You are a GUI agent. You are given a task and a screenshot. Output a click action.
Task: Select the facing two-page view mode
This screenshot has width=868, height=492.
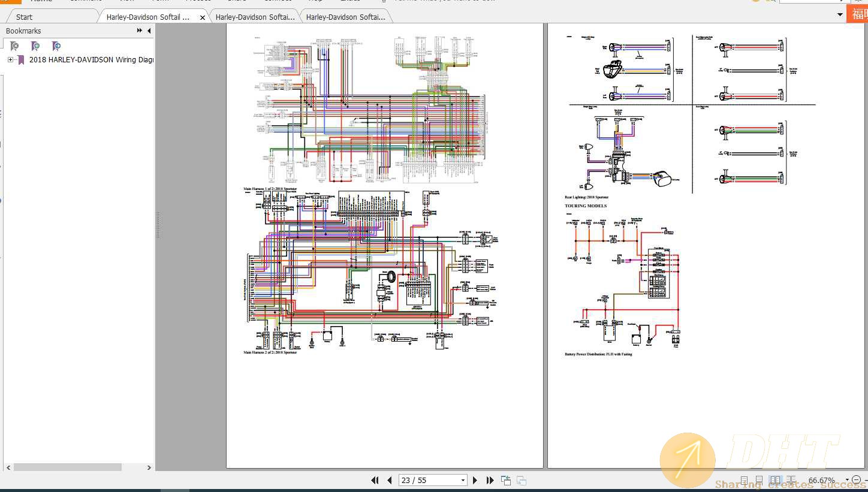[x=775, y=480]
